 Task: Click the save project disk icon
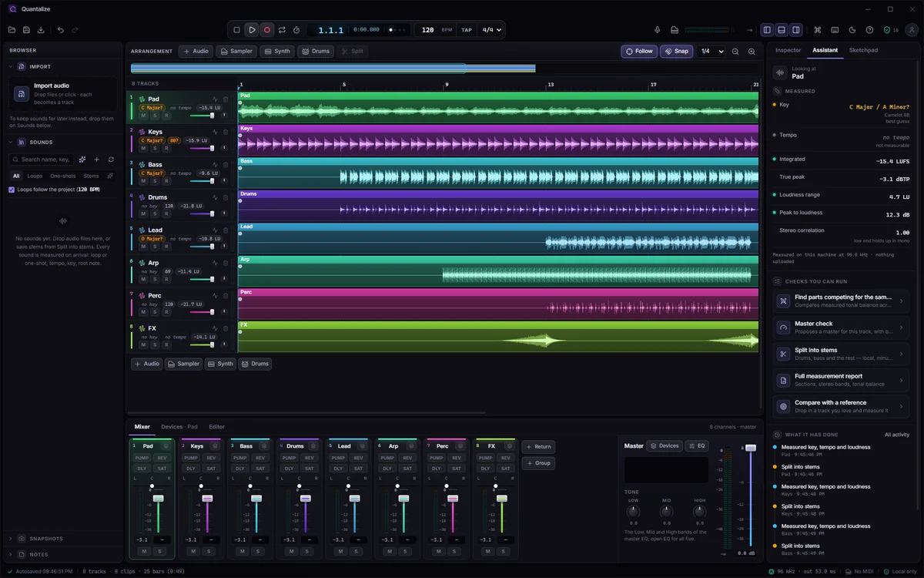tap(26, 30)
